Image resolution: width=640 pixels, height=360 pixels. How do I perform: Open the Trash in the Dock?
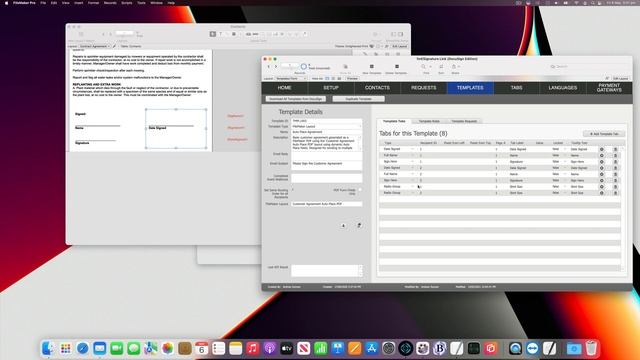(591, 348)
